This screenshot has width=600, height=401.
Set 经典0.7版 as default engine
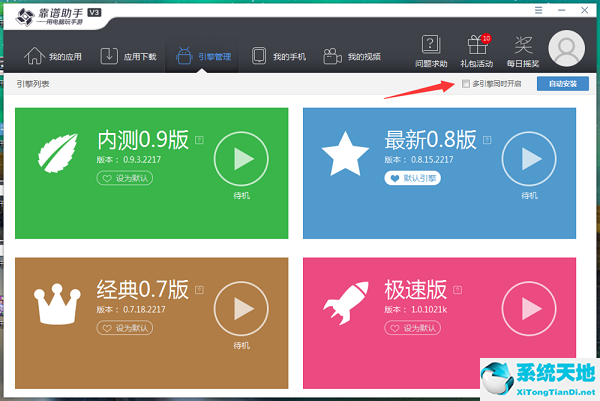[x=125, y=328]
